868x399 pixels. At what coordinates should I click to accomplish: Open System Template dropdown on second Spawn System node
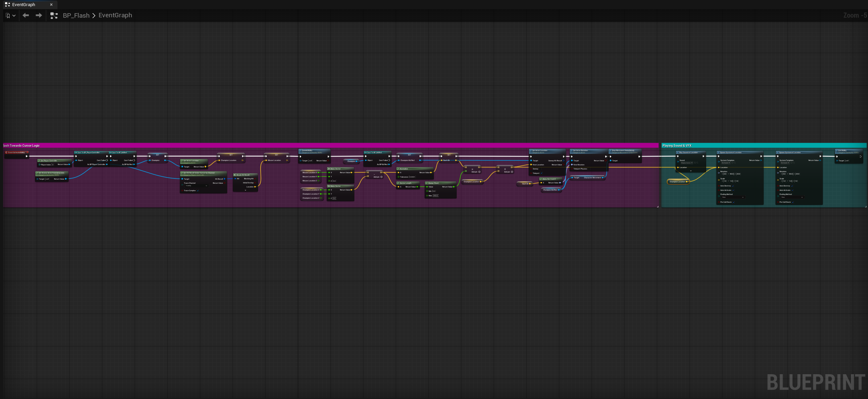coord(785,163)
